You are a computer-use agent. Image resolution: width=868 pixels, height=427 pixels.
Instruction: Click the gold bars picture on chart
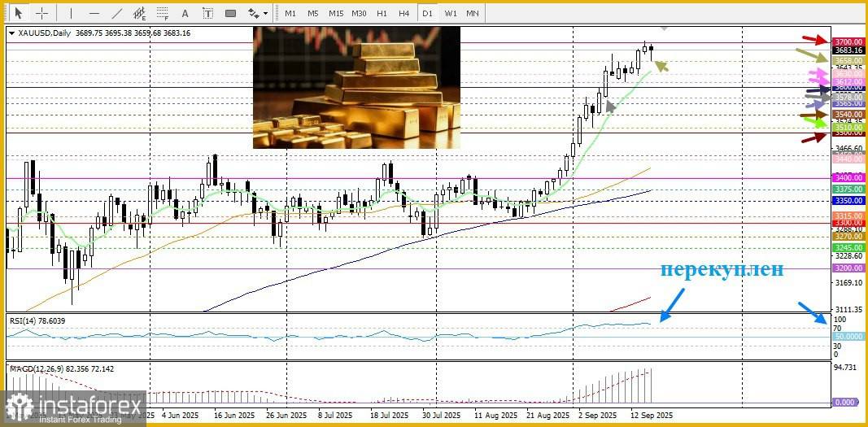click(x=356, y=87)
